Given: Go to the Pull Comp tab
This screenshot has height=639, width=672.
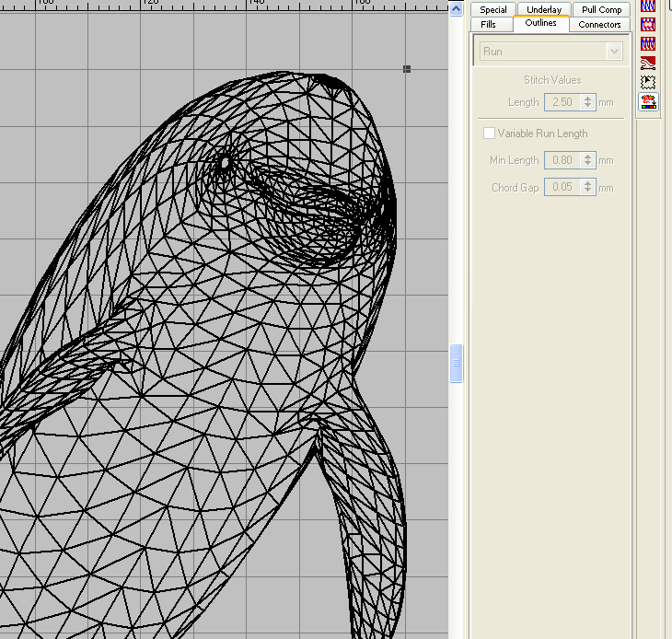Looking at the screenshot, I should (601, 10).
